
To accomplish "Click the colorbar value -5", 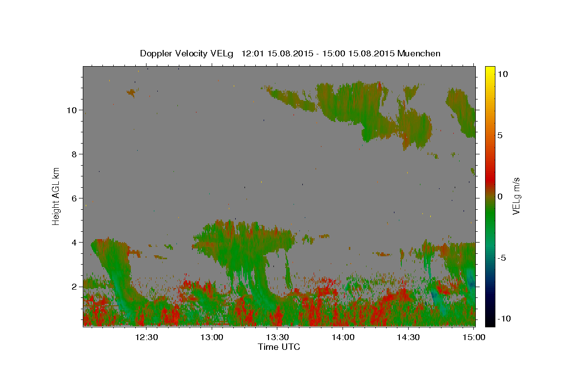I will coord(502,258).
